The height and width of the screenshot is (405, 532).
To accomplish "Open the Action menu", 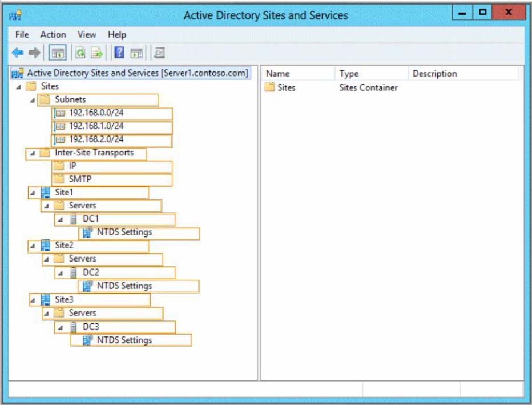I will [x=53, y=35].
